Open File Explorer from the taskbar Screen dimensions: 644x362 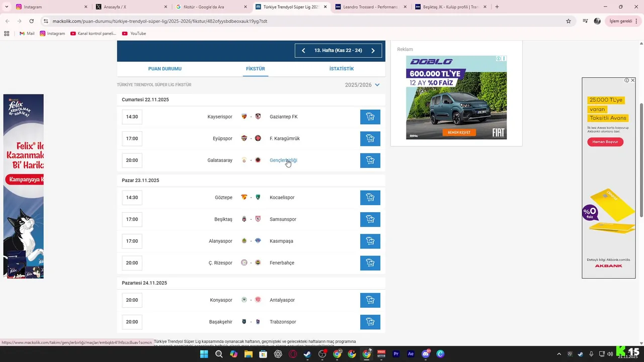248,354
